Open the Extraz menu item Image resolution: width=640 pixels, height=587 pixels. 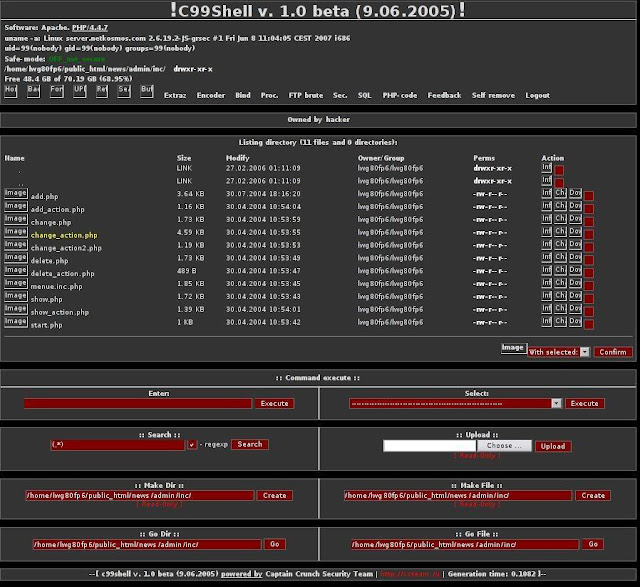pos(175,95)
